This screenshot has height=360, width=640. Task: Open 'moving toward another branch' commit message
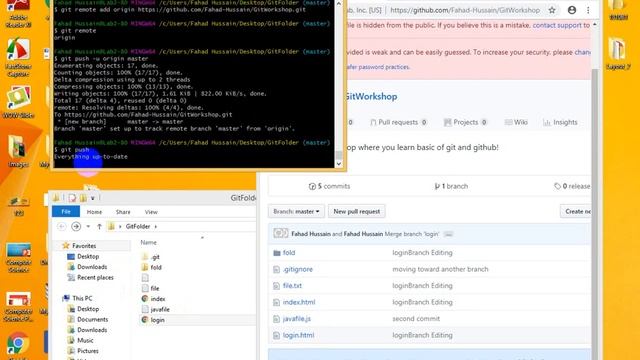tap(440, 269)
